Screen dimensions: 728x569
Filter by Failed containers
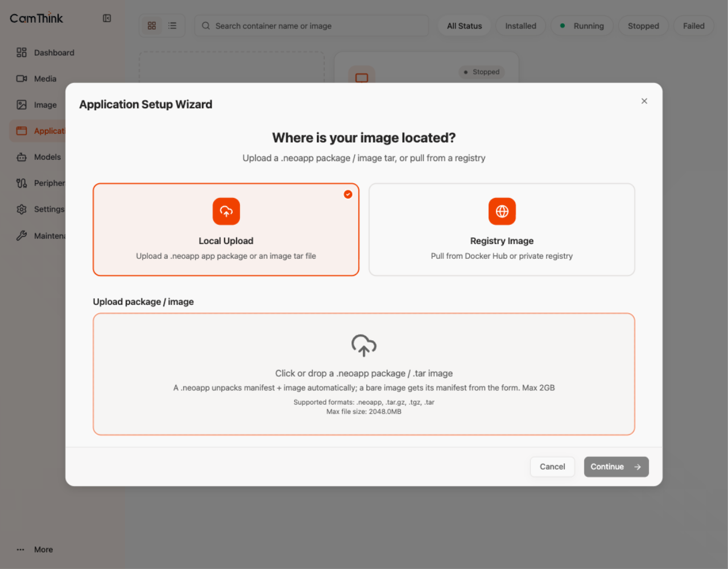point(693,26)
